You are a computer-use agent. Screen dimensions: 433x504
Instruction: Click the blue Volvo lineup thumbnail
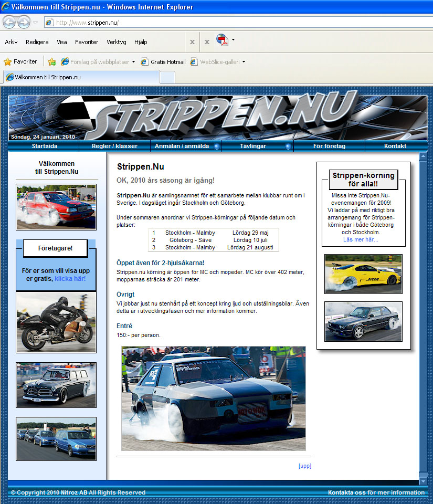56,439
